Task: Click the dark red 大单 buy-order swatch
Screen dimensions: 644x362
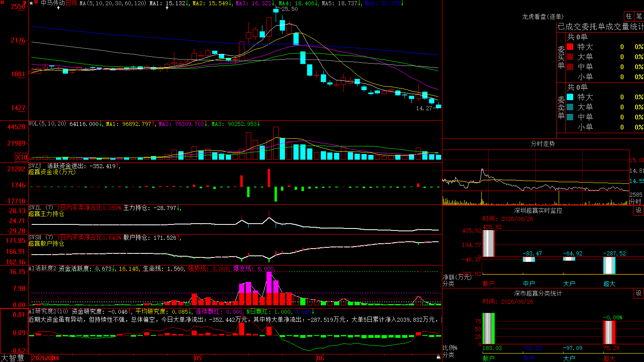Action: [570, 57]
